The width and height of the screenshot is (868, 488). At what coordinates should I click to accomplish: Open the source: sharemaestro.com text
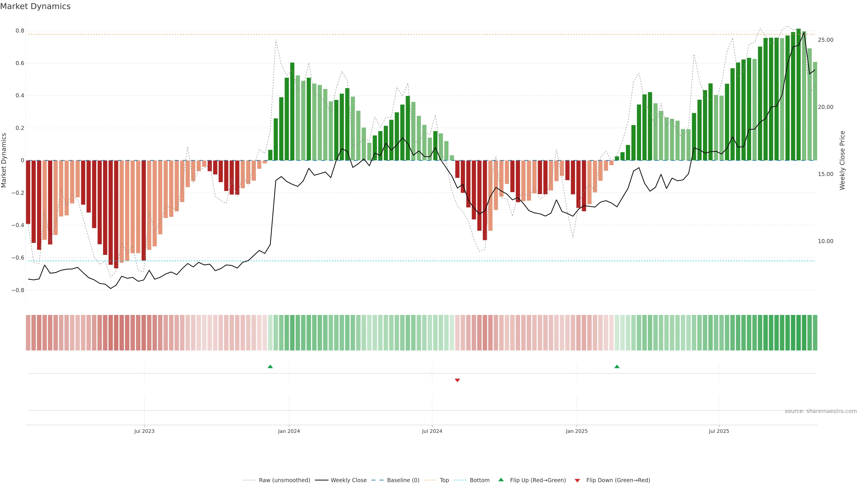pos(821,411)
